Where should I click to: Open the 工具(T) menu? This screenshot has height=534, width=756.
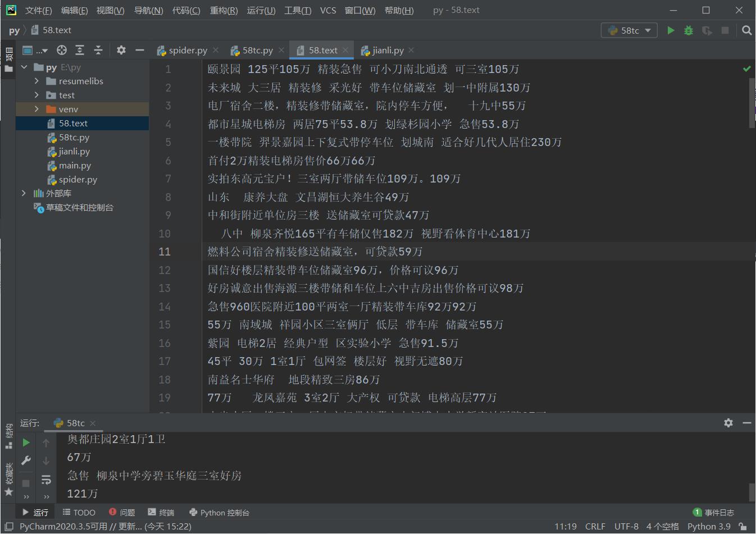[298, 10]
